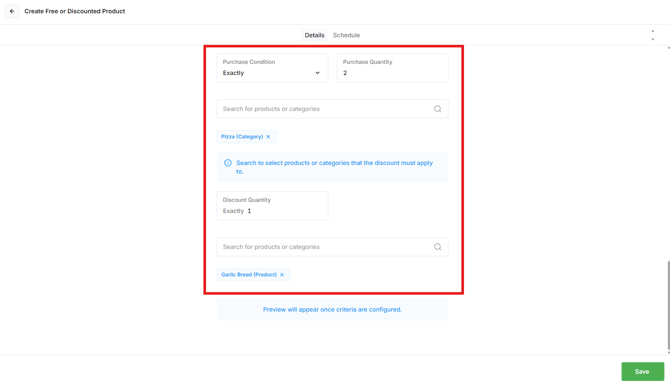Click the vertical scrollbar thumb
This screenshot has height=387, width=670.
tap(668, 305)
